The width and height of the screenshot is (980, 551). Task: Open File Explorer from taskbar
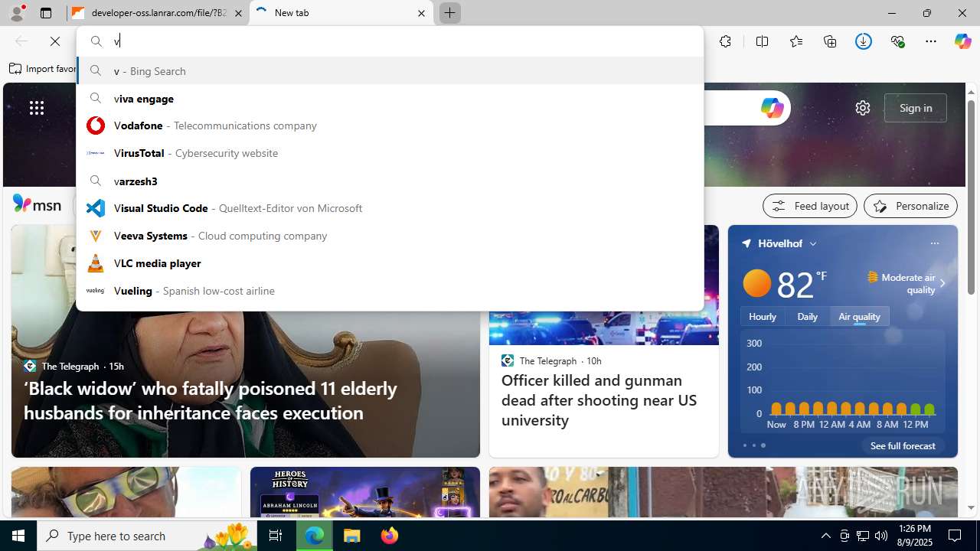pos(351,536)
